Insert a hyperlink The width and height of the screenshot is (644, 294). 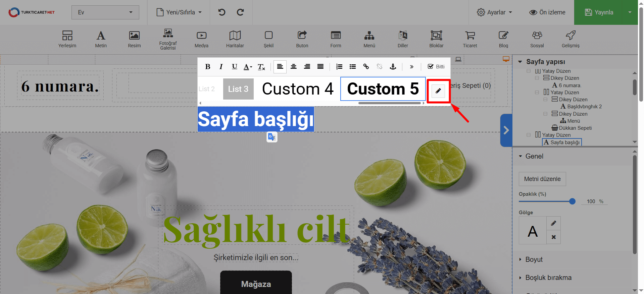point(366,67)
